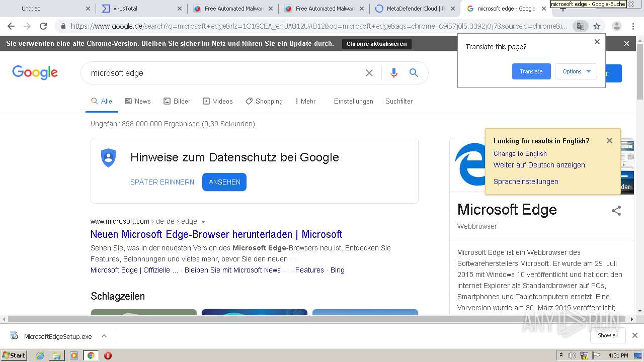Select the Shopping search tab

coord(264,101)
